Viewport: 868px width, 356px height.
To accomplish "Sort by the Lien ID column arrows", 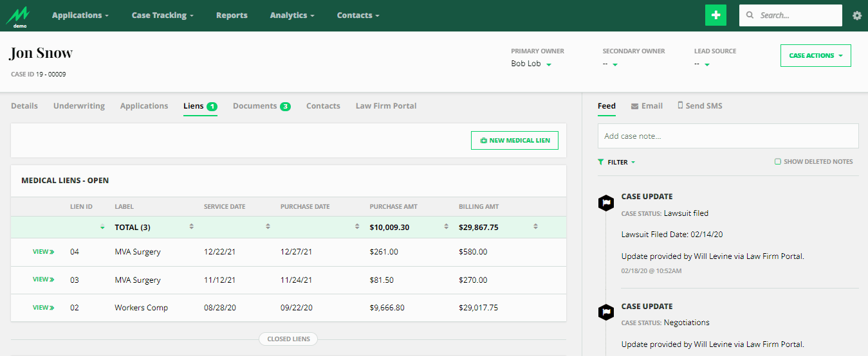I will (102, 227).
